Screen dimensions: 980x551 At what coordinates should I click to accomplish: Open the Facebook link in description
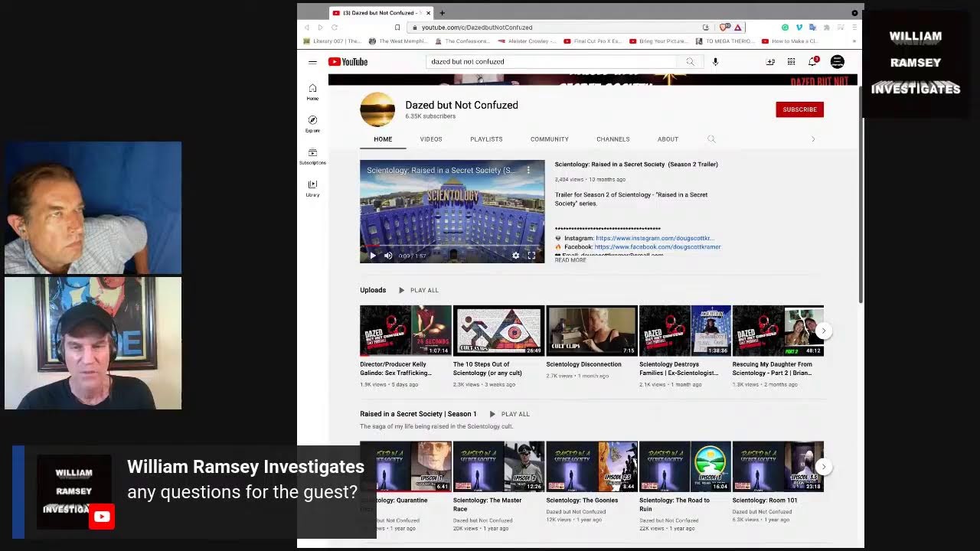tap(658, 247)
